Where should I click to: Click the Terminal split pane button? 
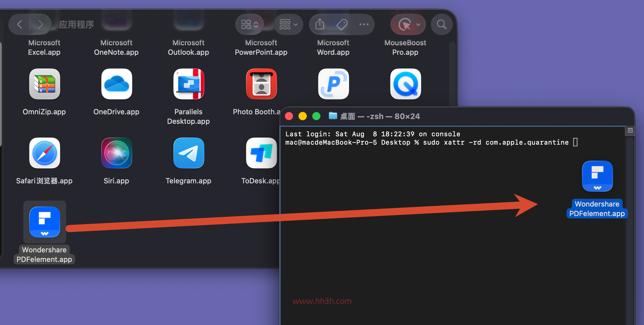[630, 130]
